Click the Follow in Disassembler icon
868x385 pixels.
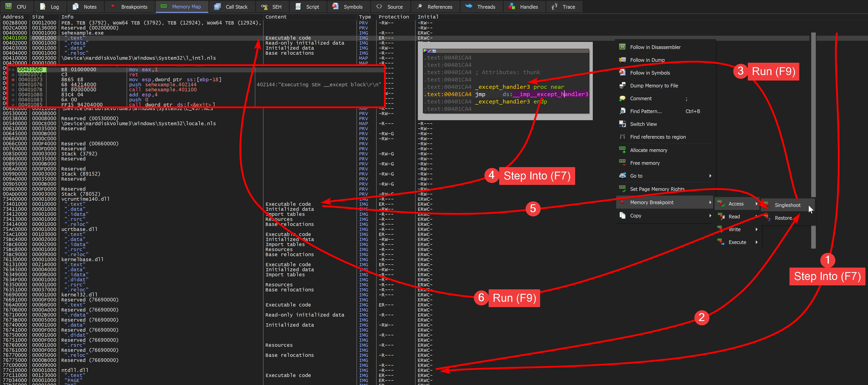point(622,47)
